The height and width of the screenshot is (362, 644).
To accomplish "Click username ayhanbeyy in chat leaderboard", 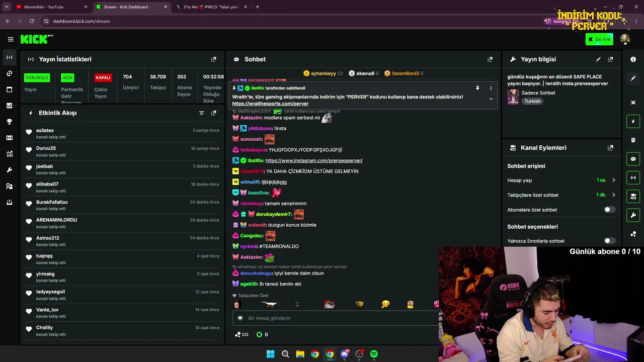I will coord(324,73).
